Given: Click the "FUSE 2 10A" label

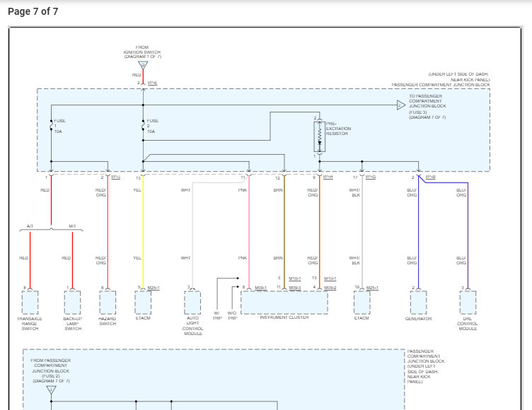Looking at the screenshot, I should tap(152, 126).
